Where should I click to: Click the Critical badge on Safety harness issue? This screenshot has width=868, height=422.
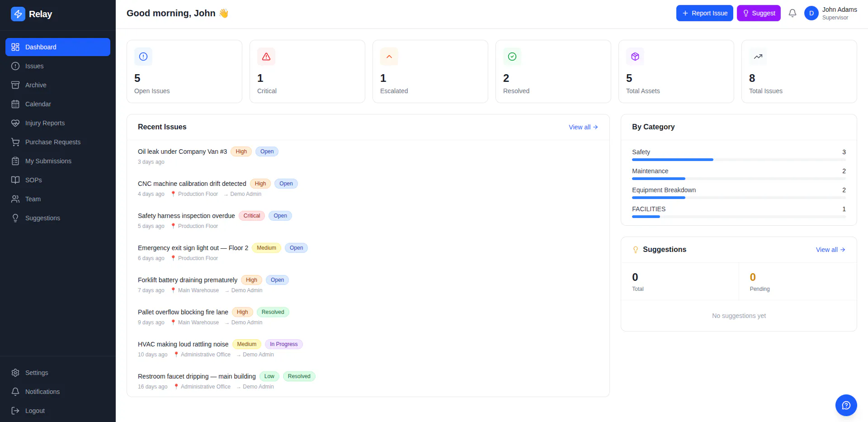[252, 216]
